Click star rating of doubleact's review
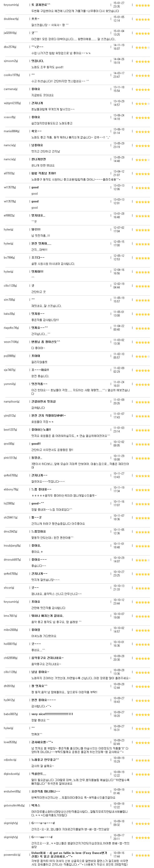This screenshot has height=868, width=154. click(143, 20)
